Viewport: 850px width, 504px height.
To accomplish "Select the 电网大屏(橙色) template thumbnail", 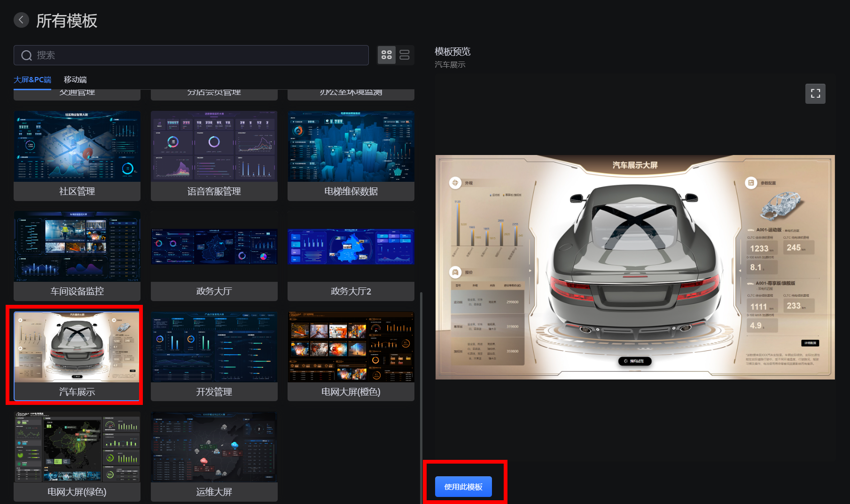I will pos(351,347).
